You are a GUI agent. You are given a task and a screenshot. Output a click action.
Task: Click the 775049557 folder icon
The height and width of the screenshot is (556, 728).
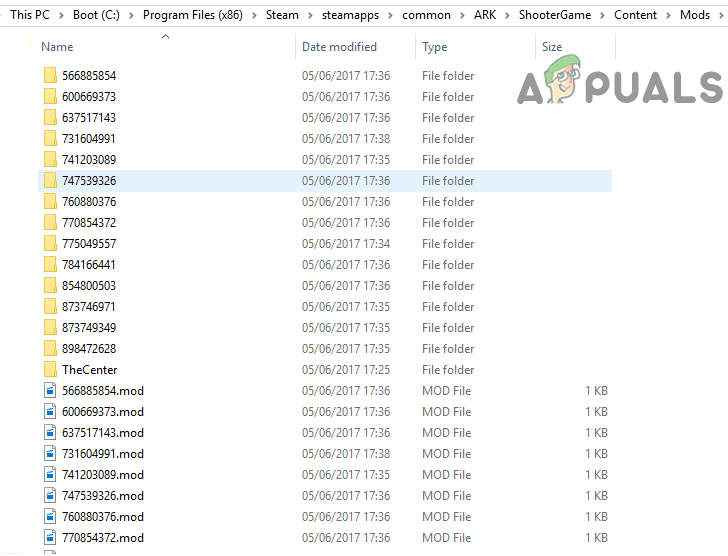click(x=50, y=243)
